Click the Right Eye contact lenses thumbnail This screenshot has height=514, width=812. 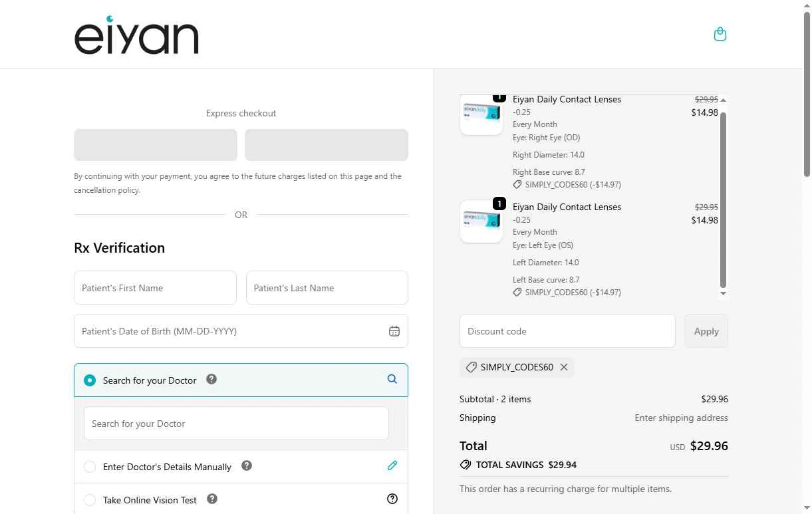tap(481, 114)
